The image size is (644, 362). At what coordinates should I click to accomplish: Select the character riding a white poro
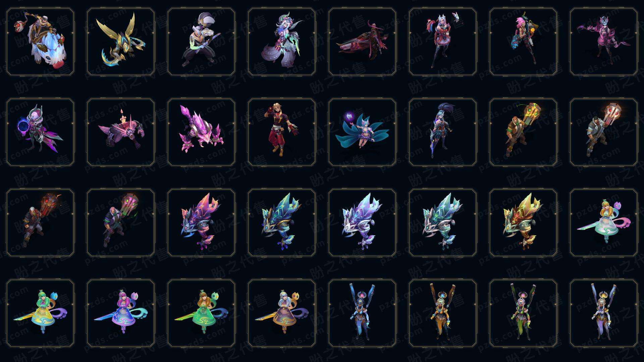(40, 42)
